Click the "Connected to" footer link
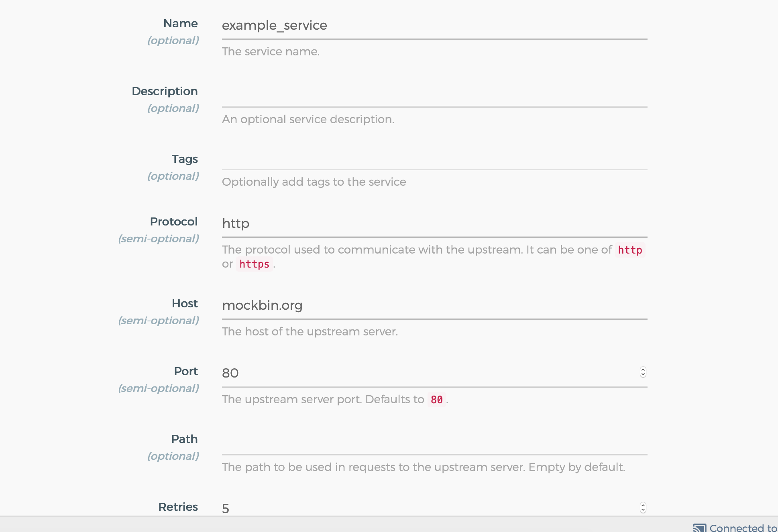This screenshot has width=778, height=532. tap(743, 528)
